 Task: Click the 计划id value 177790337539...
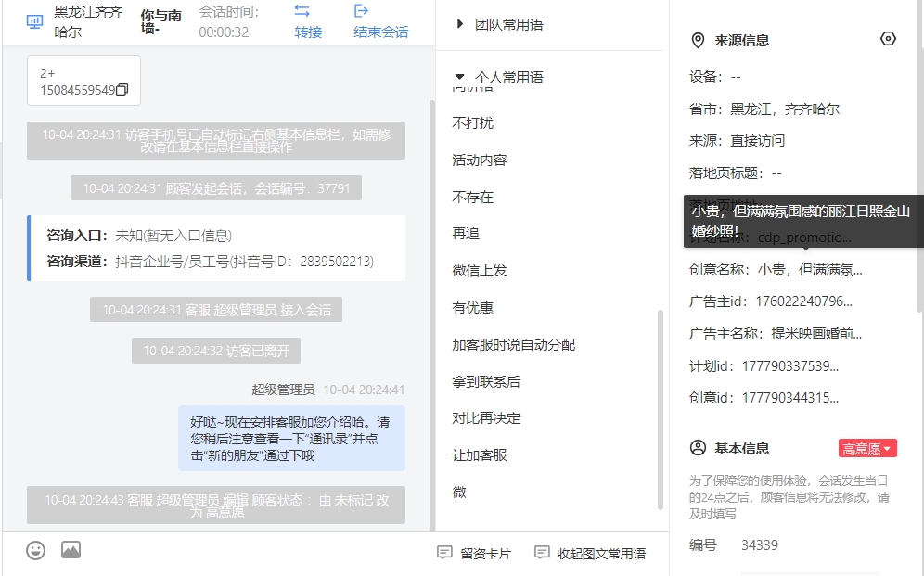(789, 366)
